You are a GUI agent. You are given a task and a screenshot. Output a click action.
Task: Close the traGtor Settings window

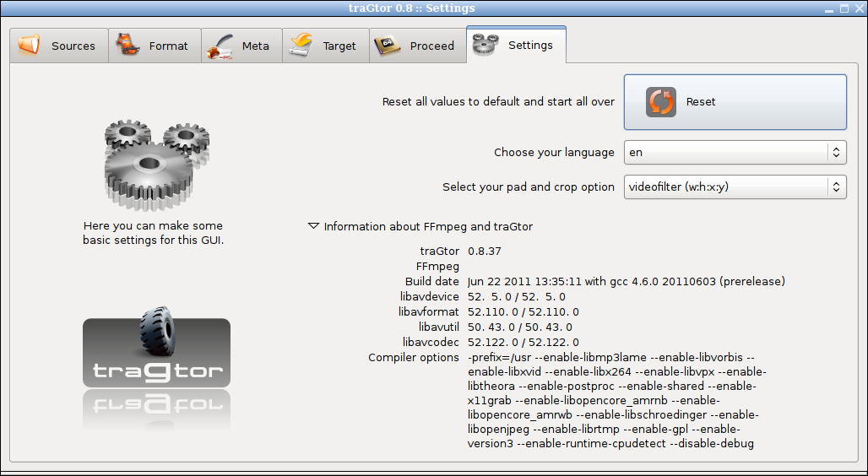pyautogui.click(x=859, y=8)
